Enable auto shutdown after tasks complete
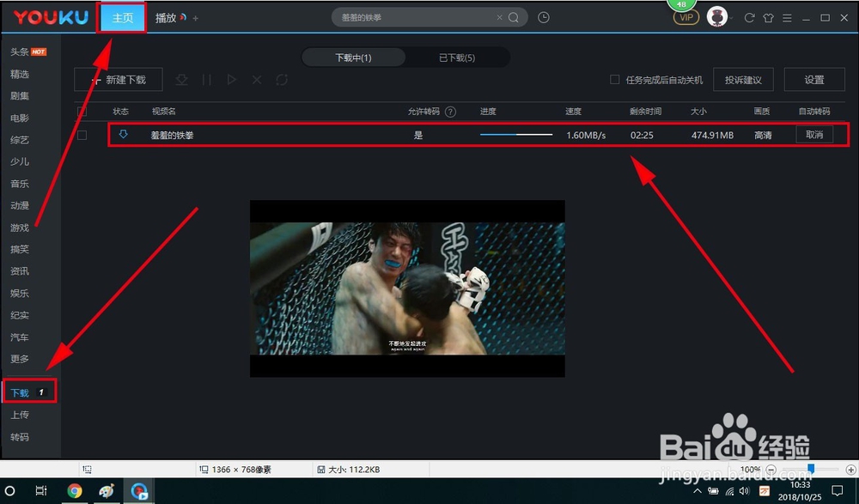The width and height of the screenshot is (859, 504). (615, 80)
